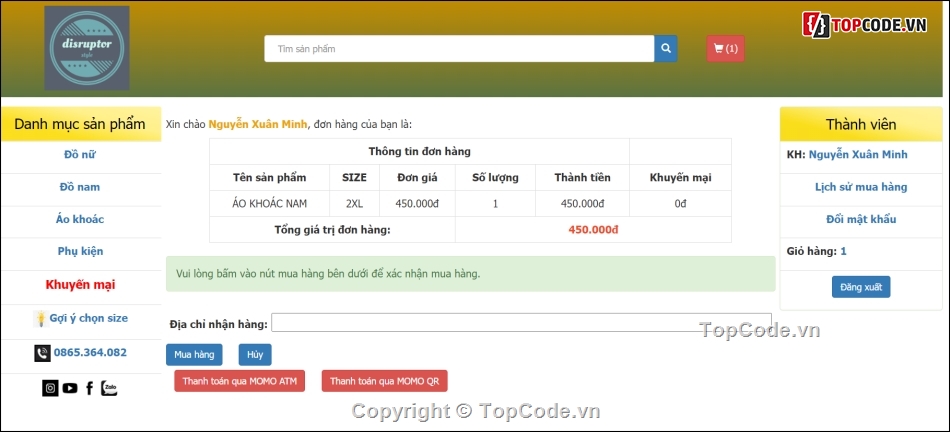The width and height of the screenshot is (950, 432).
Task: Click the 2XL size cell
Action: (354, 204)
